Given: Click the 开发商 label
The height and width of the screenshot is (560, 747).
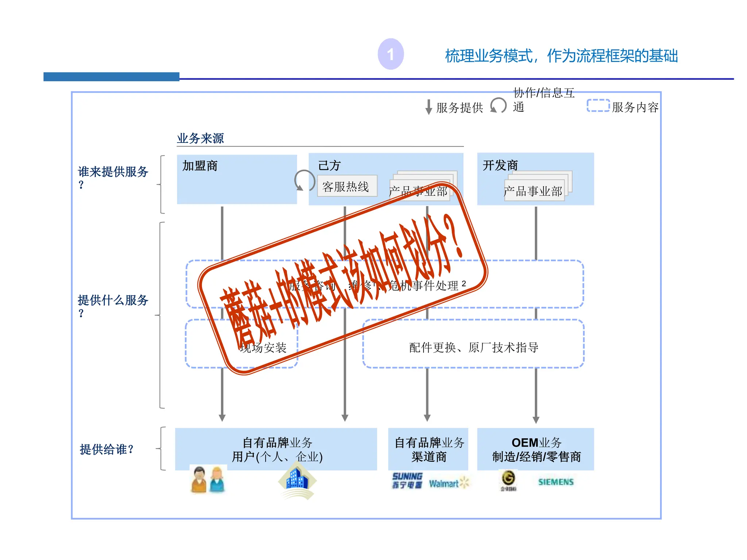Looking at the screenshot, I should [x=500, y=165].
